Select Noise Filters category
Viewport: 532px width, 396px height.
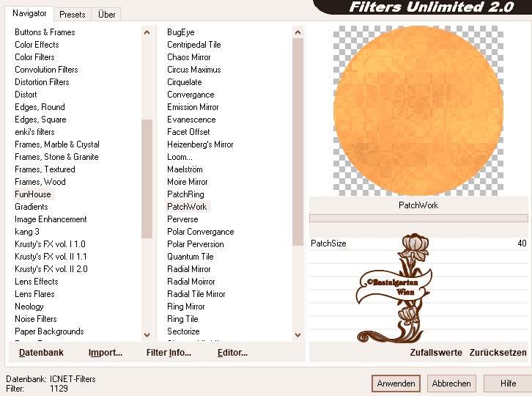[36, 319]
